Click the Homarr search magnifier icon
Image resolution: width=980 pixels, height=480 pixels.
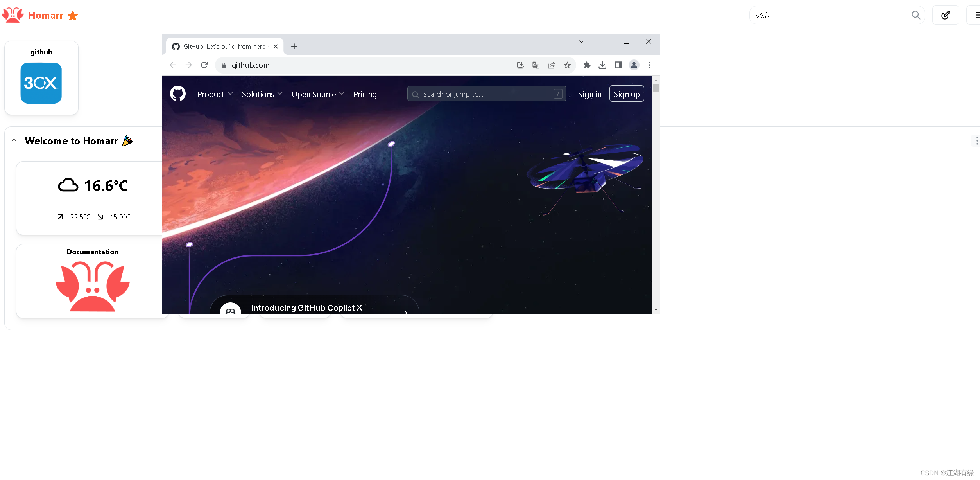916,15
